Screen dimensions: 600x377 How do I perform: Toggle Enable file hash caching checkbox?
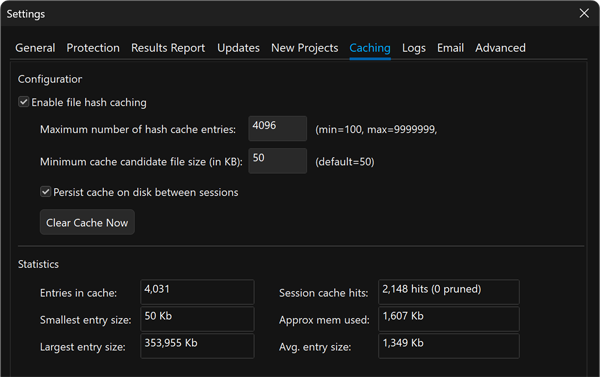pos(23,102)
